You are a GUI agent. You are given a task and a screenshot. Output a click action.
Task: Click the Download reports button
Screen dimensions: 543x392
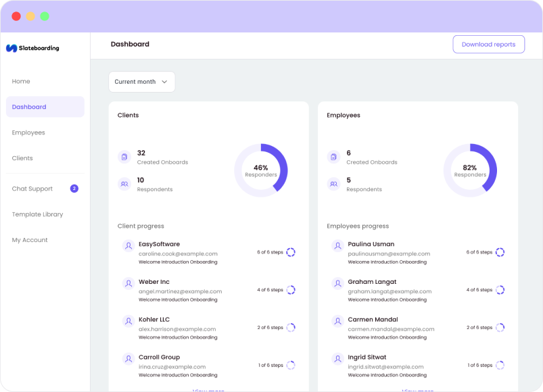pos(489,45)
